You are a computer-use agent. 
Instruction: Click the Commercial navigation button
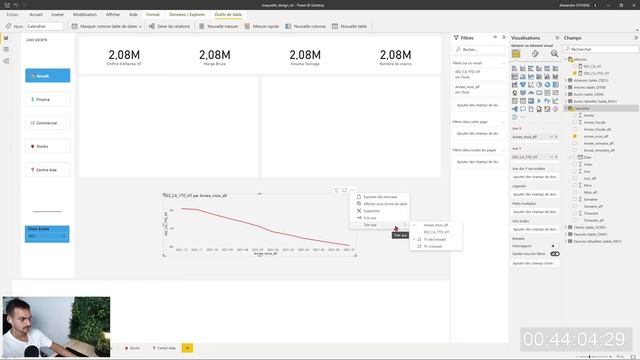pyautogui.click(x=48, y=123)
